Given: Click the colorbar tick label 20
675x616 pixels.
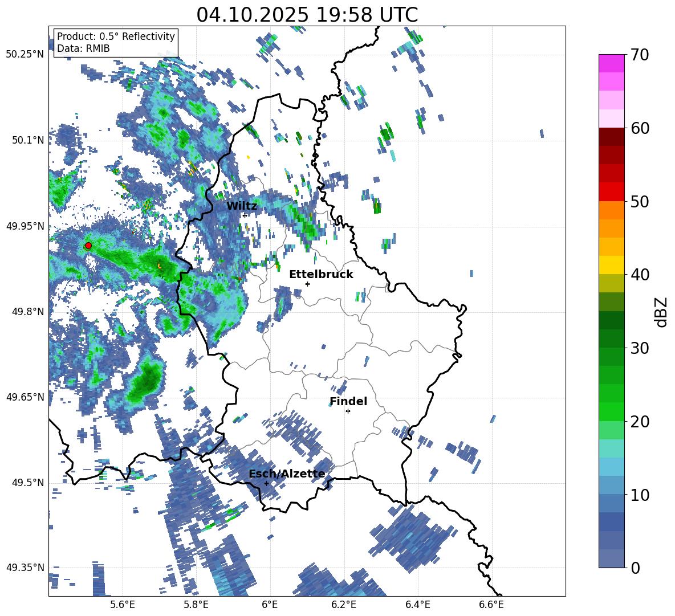Looking at the screenshot, I should click(640, 422).
